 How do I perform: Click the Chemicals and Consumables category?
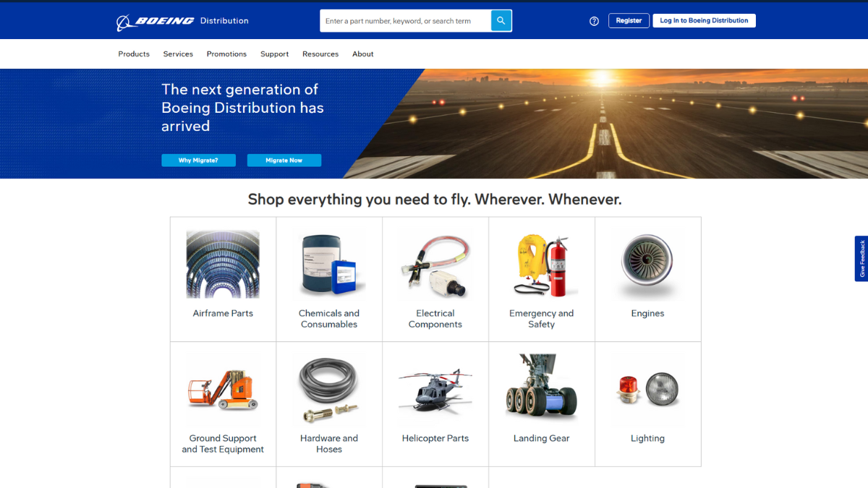tap(329, 264)
